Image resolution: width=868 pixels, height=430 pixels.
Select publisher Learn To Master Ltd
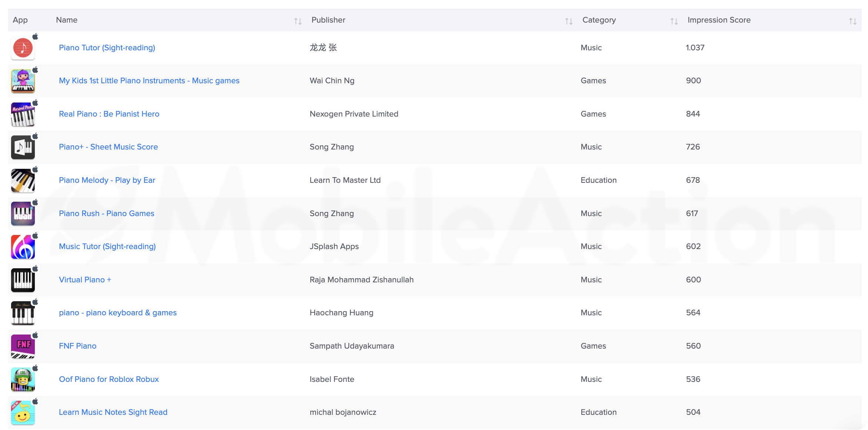point(345,180)
